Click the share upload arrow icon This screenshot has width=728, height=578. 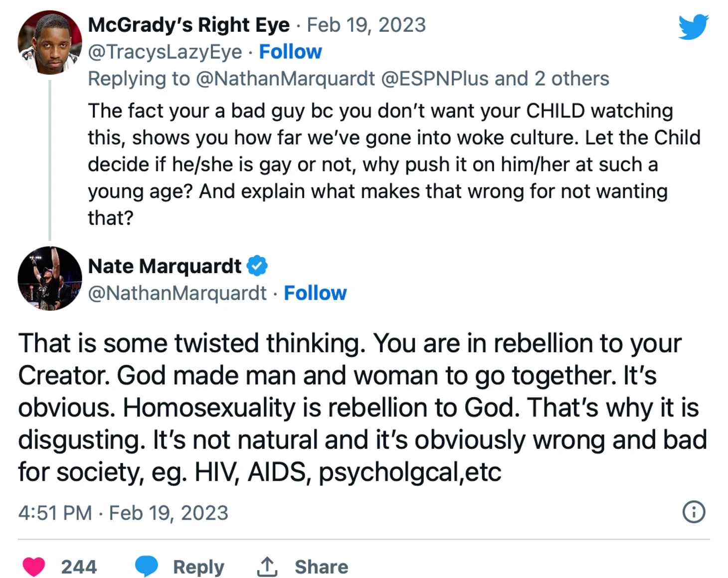[267, 567]
